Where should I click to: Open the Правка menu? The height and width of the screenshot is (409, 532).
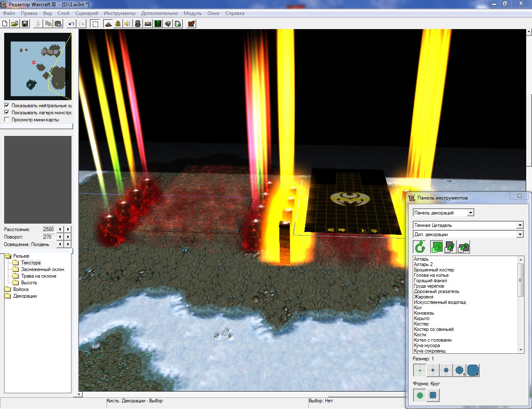[x=29, y=13]
